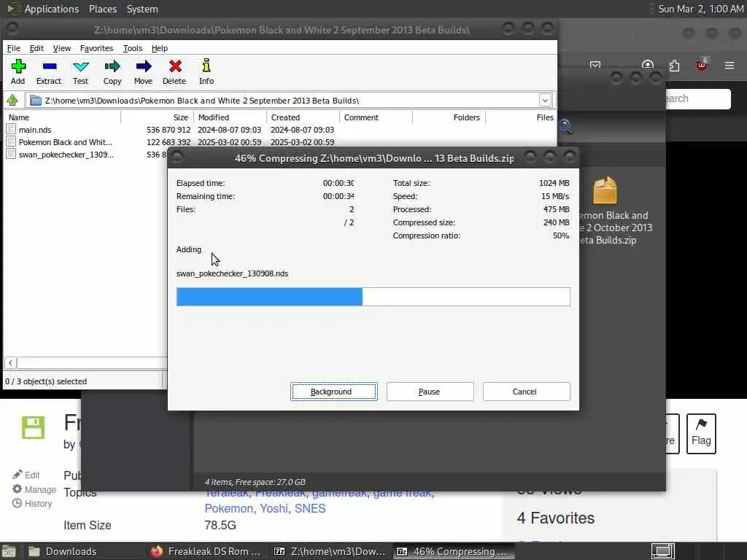Click the Info toolbar icon
The image size is (747, 560).
(x=206, y=72)
